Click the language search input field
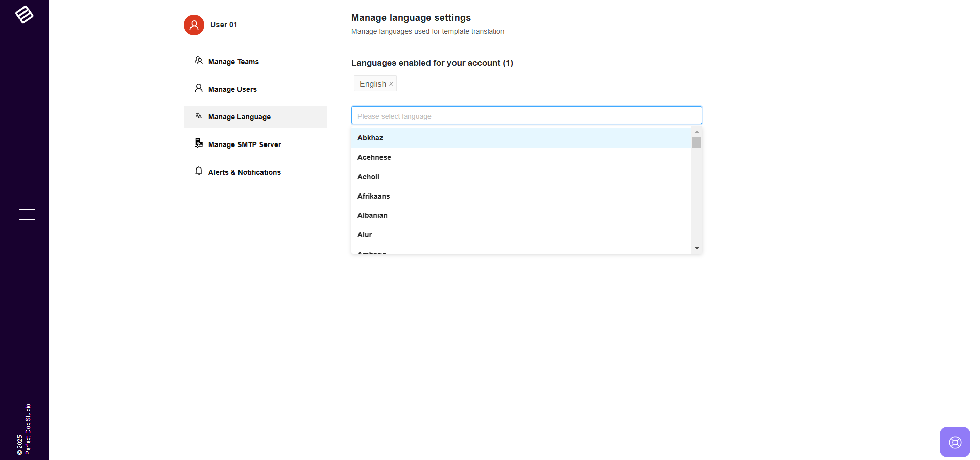This screenshot has width=980, height=460. [x=526, y=116]
